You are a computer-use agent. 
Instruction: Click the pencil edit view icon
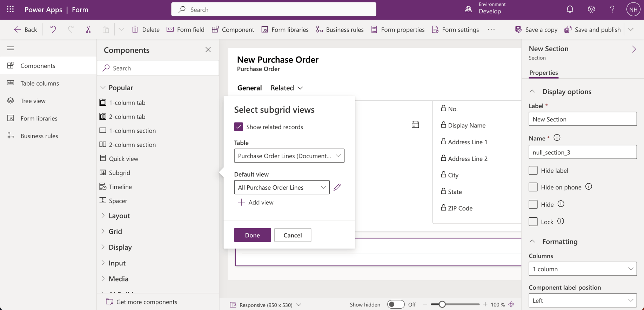(337, 187)
